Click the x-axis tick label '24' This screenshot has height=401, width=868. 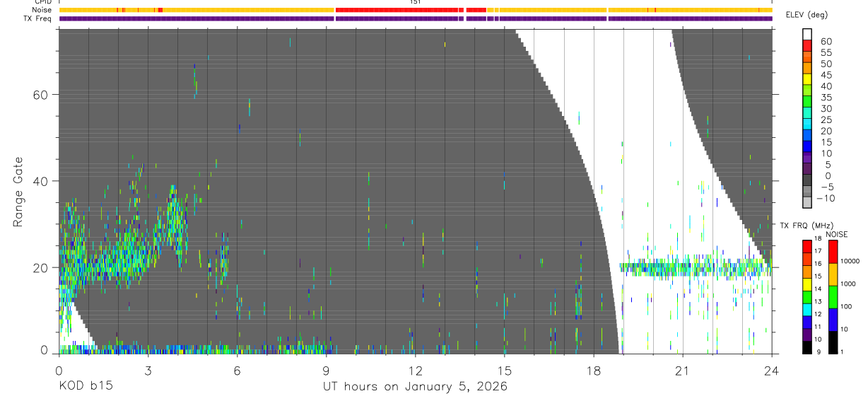click(772, 370)
